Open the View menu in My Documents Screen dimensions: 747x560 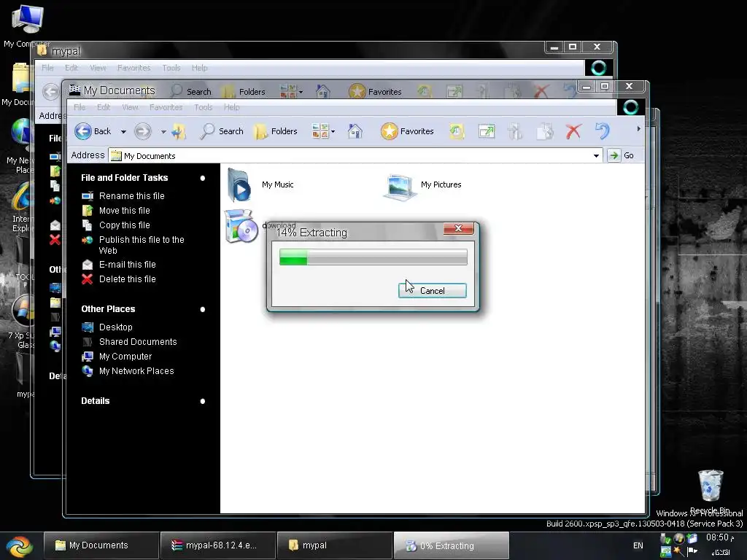coord(130,107)
